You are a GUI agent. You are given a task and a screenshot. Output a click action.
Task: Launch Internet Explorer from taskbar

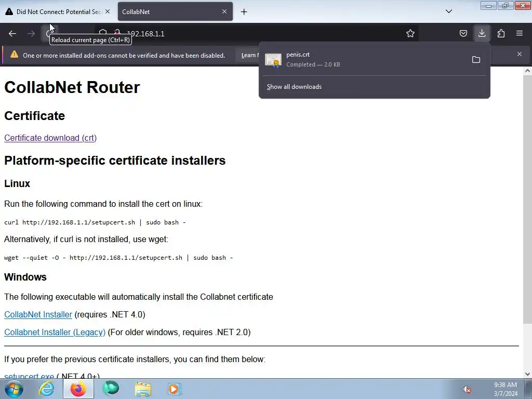point(46,389)
